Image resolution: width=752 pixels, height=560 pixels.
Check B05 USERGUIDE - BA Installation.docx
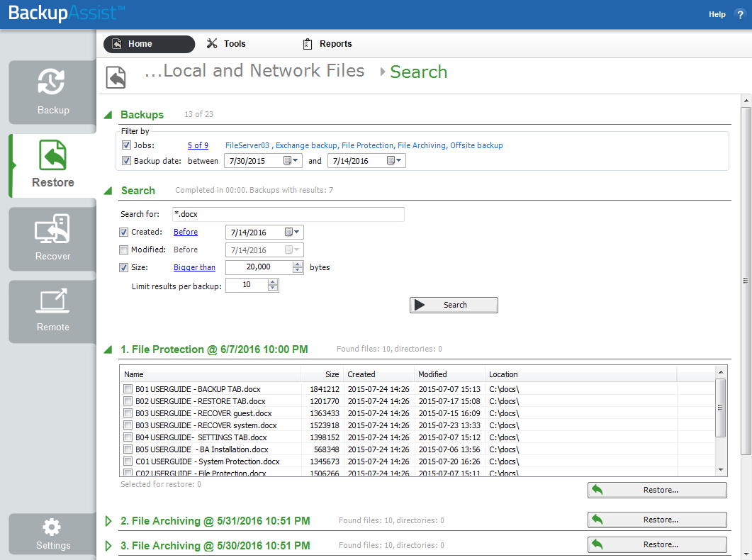click(x=128, y=449)
